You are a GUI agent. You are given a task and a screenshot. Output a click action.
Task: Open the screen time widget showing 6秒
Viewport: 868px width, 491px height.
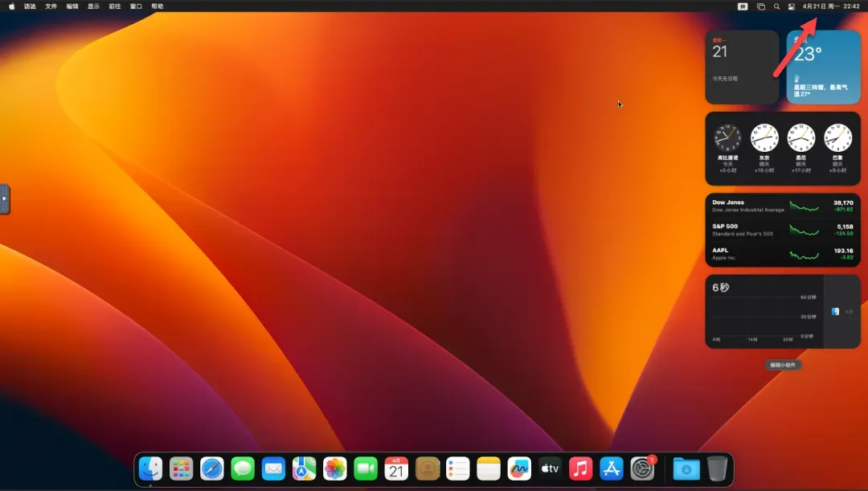783,312
